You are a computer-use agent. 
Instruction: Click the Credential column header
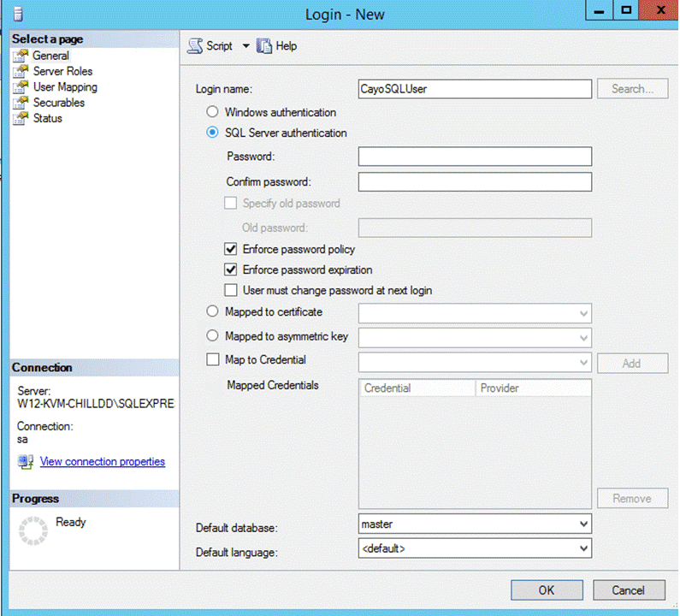[x=417, y=388]
